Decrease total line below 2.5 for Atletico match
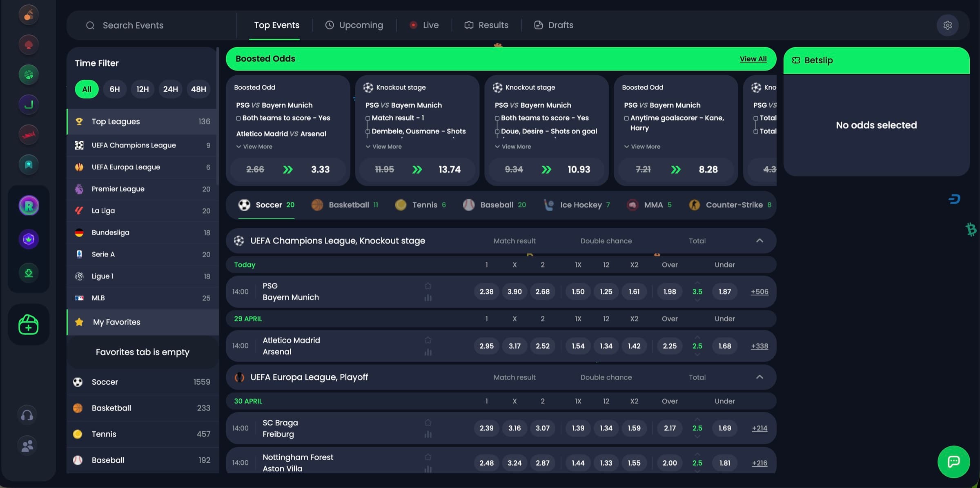980x488 pixels. [x=697, y=354]
